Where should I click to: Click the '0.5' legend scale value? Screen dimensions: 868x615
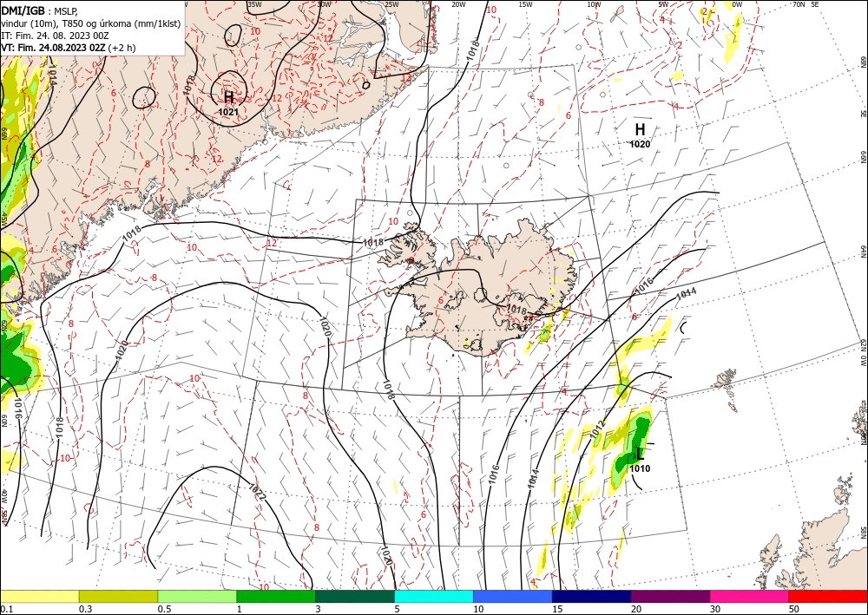coord(164,609)
